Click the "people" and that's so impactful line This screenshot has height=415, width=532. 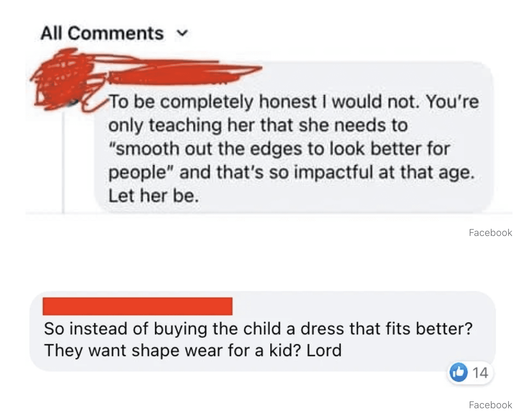[291, 172]
